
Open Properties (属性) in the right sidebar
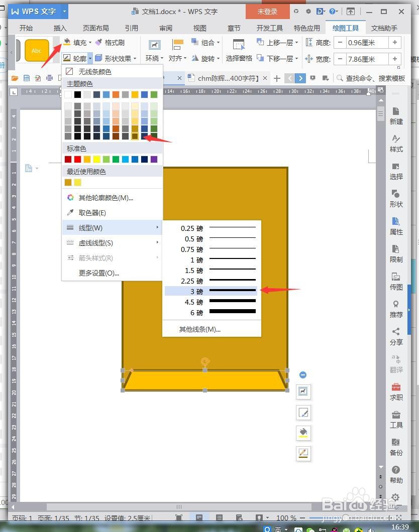click(x=396, y=227)
